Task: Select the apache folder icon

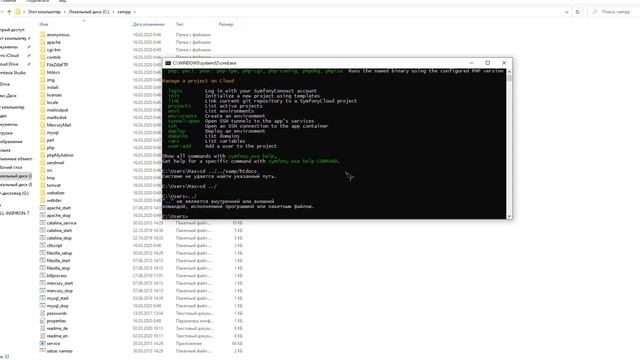Action: point(42,42)
